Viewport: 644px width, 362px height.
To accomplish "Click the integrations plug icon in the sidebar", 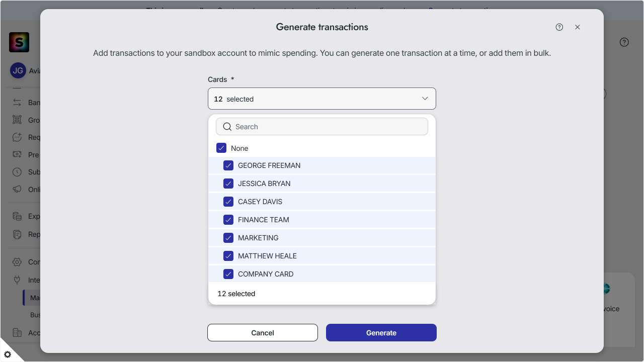I will point(17,280).
